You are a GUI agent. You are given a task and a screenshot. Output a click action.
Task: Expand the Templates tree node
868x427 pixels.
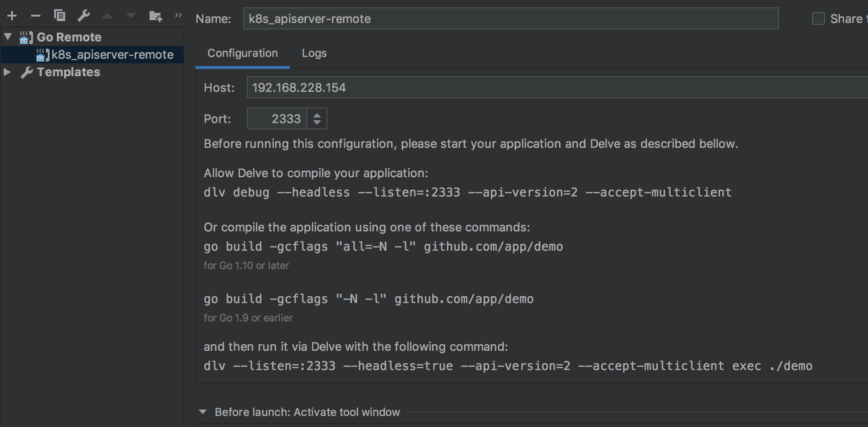(x=7, y=72)
